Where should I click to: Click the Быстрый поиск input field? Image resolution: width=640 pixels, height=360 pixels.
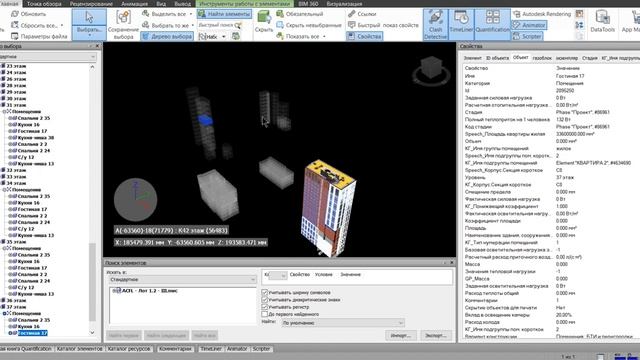(216, 25)
